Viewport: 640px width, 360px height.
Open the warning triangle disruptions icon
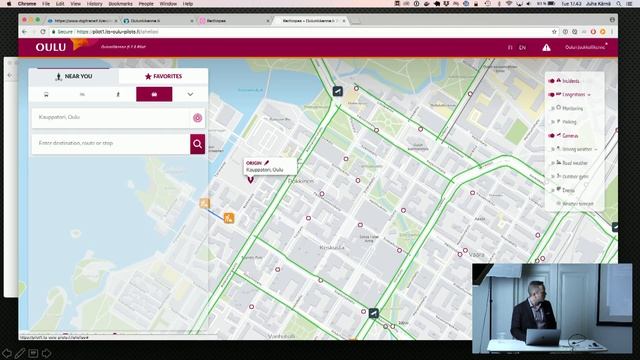point(546,48)
